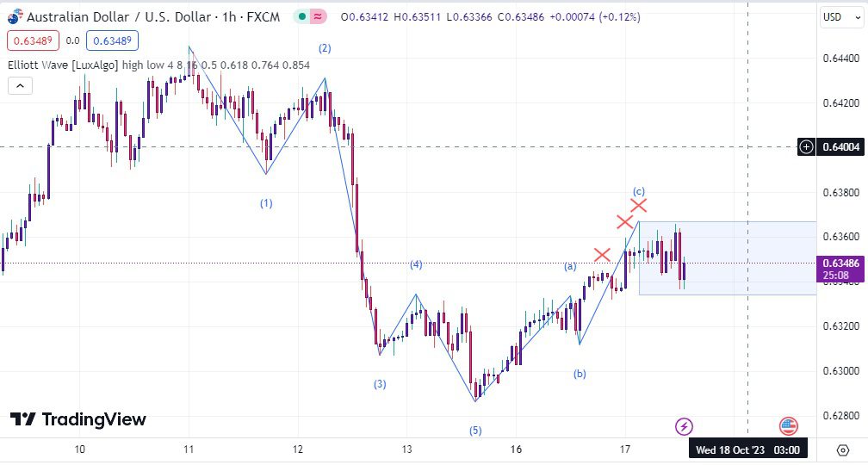868x465 pixels.
Task: Click the Australian Dollar / U.S. Dollar title
Action: [x=119, y=17]
